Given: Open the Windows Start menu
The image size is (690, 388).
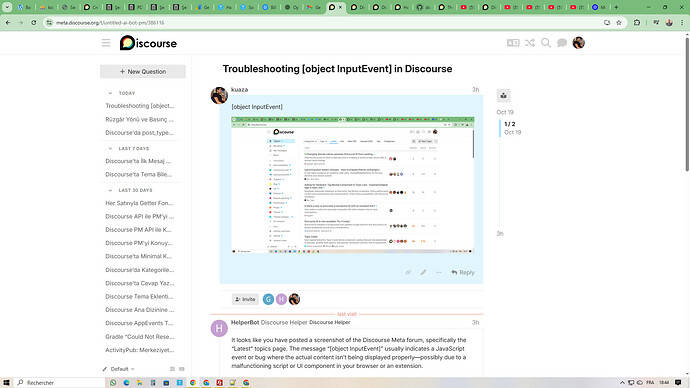Looking at the screenshot, I should click(6, 383).
